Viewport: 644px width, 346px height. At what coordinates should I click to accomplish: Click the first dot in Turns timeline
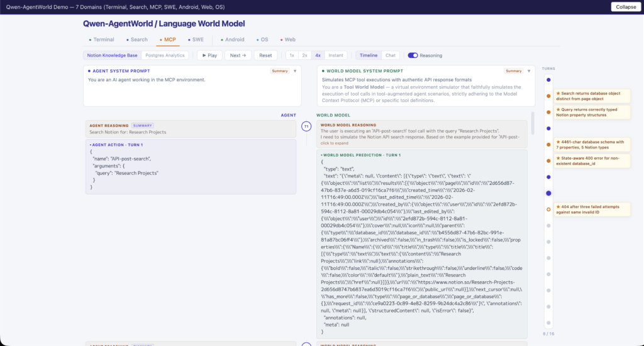(x=548, y=80)
